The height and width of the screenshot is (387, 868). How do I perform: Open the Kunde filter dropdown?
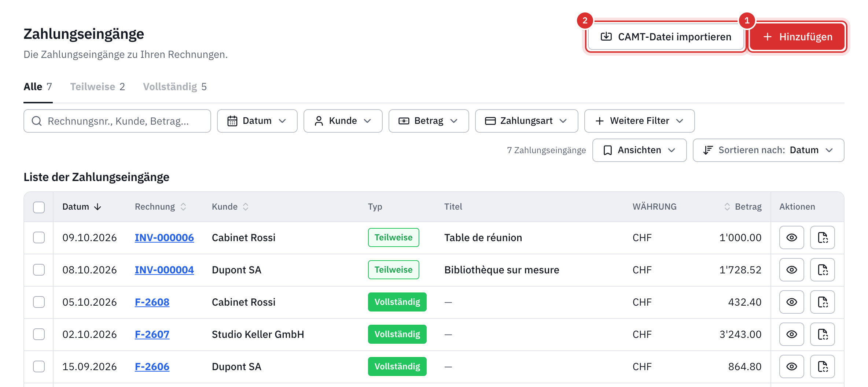pyautogui.click(x=343, y=121)
